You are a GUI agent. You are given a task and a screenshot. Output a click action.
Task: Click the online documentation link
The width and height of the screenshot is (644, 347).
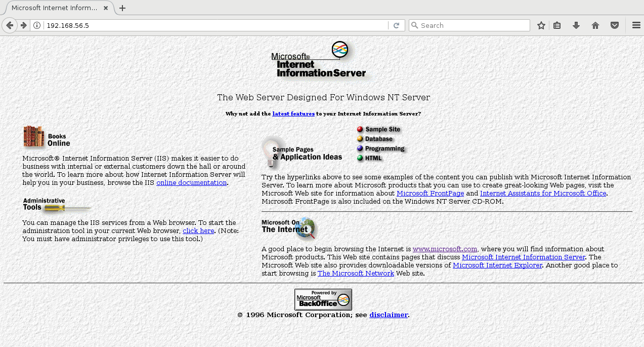click(191, 182)
